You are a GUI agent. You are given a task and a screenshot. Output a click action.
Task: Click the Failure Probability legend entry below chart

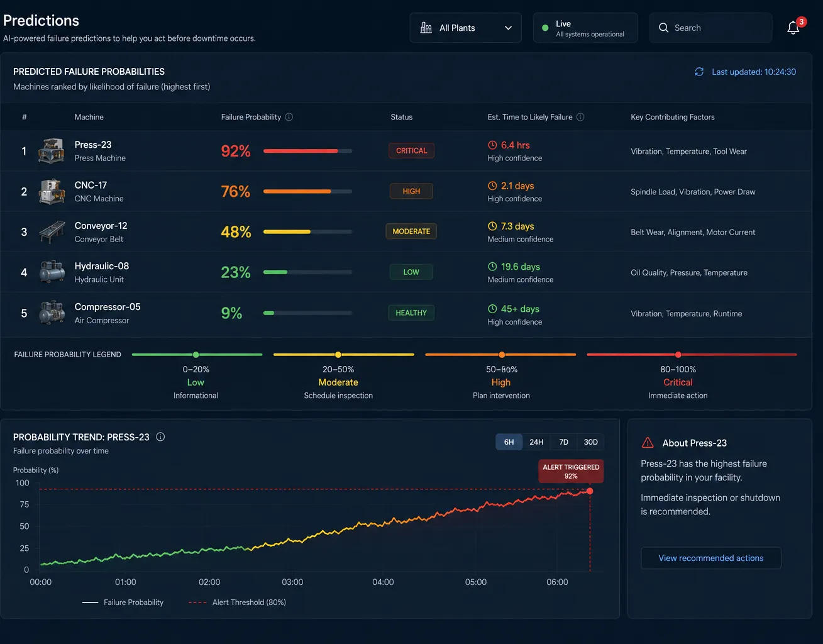123,602
